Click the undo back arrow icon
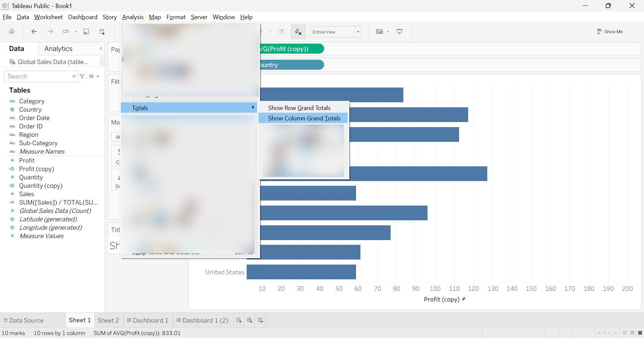The height and width of the screenshot is (338, 644). (x=34, y=32)
